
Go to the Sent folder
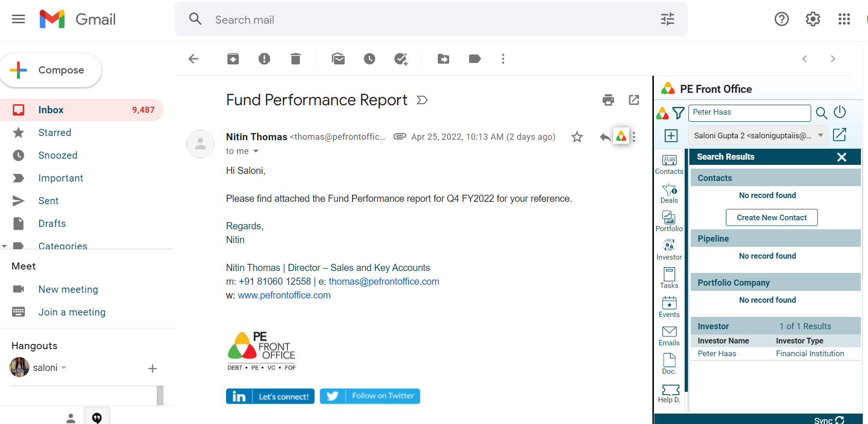48,201
